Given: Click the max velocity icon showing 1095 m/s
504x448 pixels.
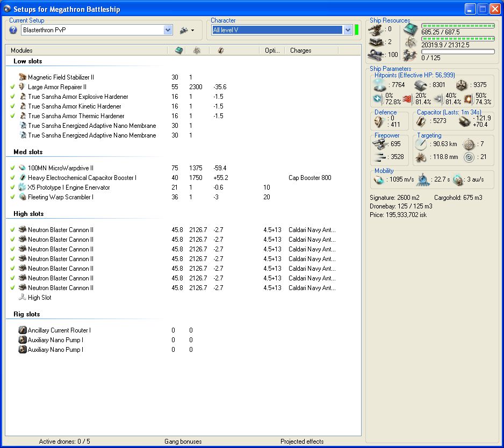Looking at the screenshot, I should [x=379, y=179].
